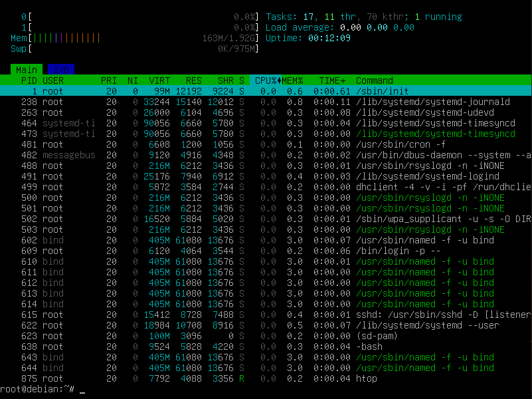Select the systemd-journald process row
532x399 pixels.
click(266, 102)
